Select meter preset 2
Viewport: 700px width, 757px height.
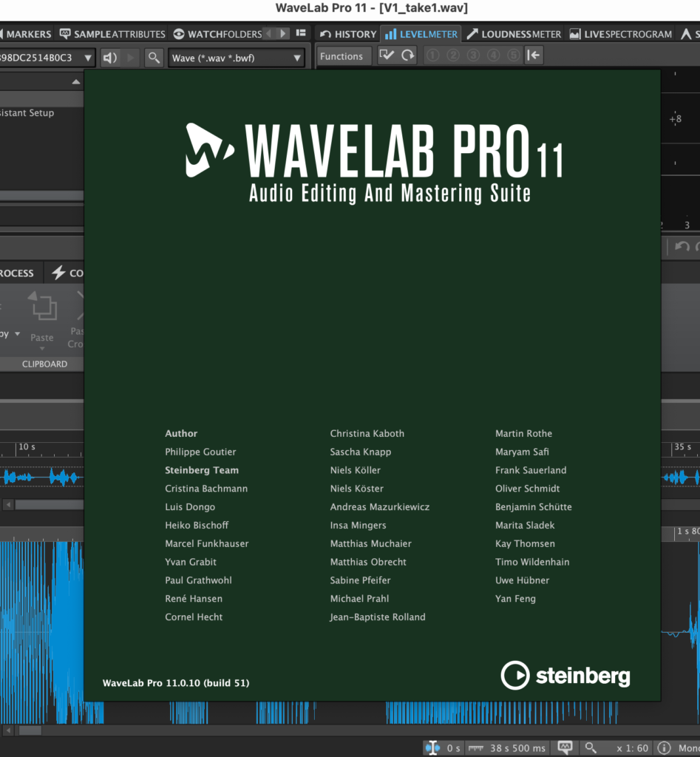(453, 55)
